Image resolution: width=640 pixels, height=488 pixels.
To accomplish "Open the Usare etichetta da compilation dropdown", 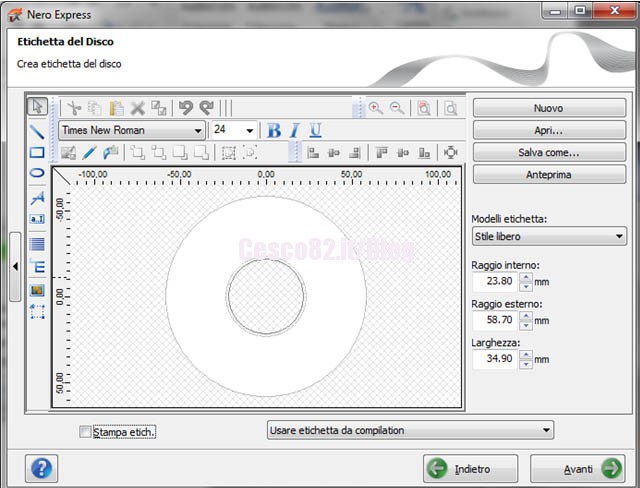I will (x=410, y=430).
